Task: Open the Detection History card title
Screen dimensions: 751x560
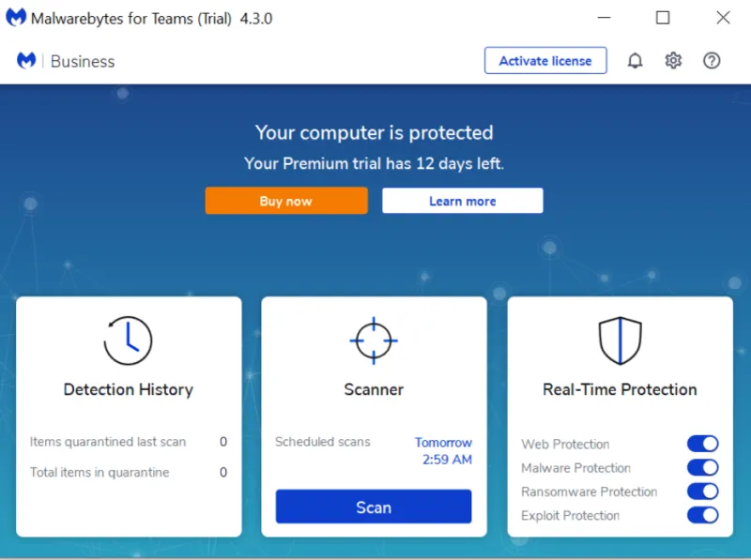Action: tap(129, 389)
